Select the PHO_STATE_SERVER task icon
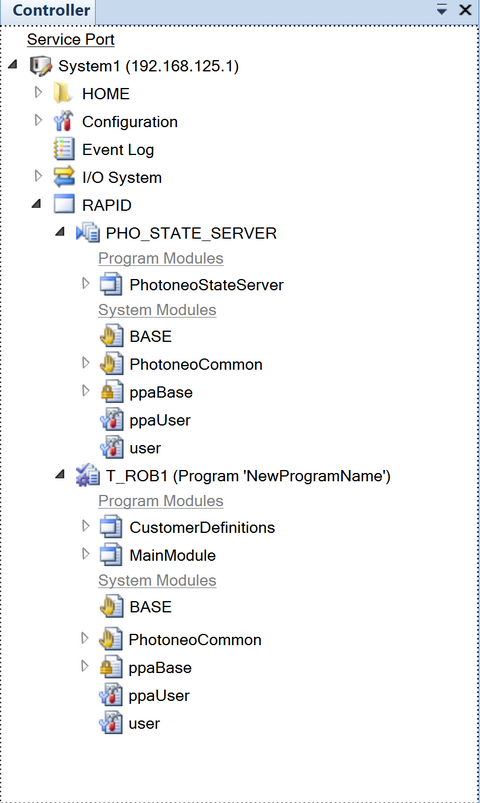Viewport: 480px width, 803px height. tap(88, 233)
